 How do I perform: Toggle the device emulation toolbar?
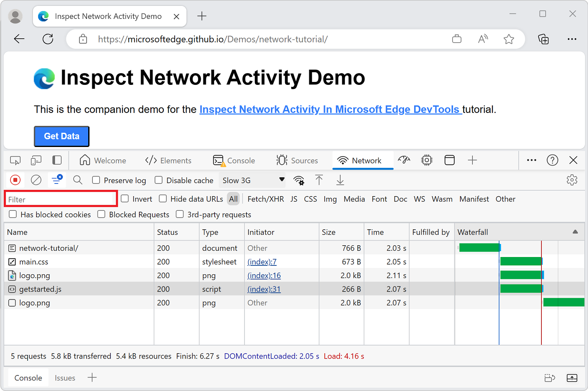(36, 160)
